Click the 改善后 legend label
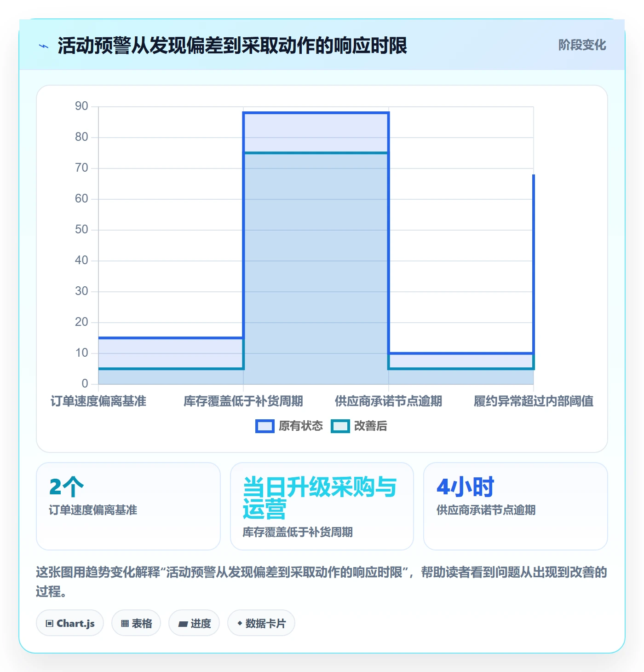 [371, 426]
